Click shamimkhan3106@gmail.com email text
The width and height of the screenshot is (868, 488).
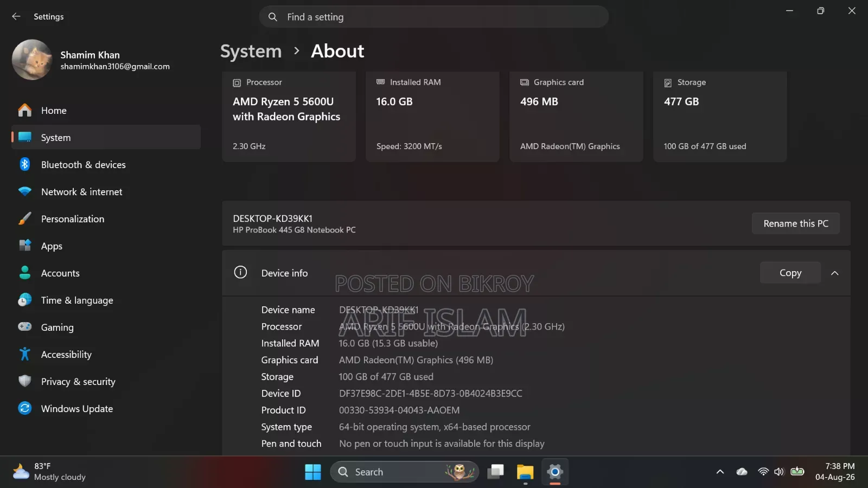tap(115, 67)
